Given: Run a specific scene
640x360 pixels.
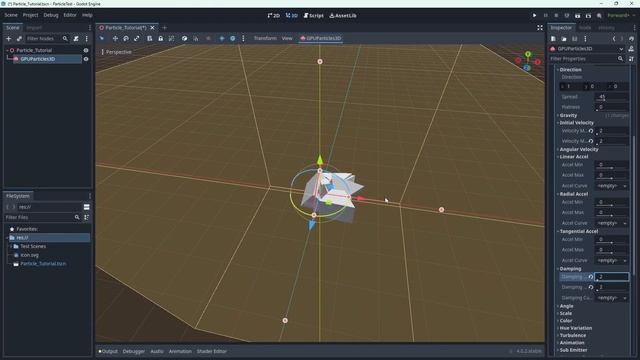Looking at the screenshot, I should click(588, 16).
